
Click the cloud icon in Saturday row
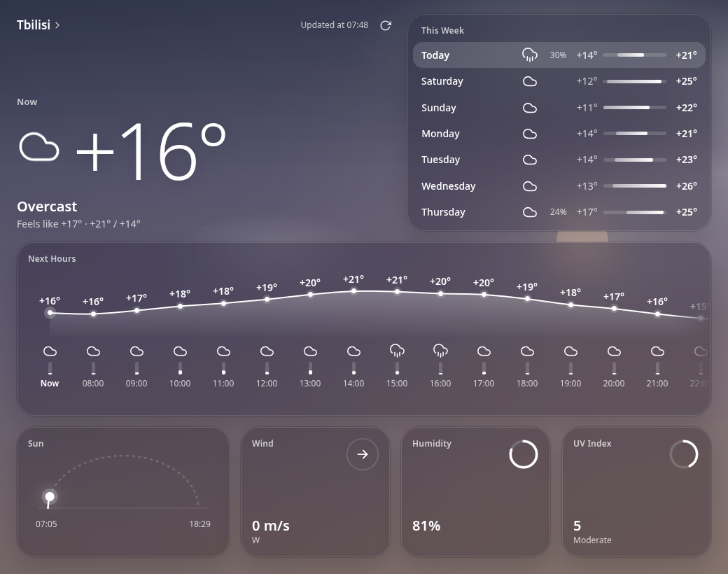(530, 81)
